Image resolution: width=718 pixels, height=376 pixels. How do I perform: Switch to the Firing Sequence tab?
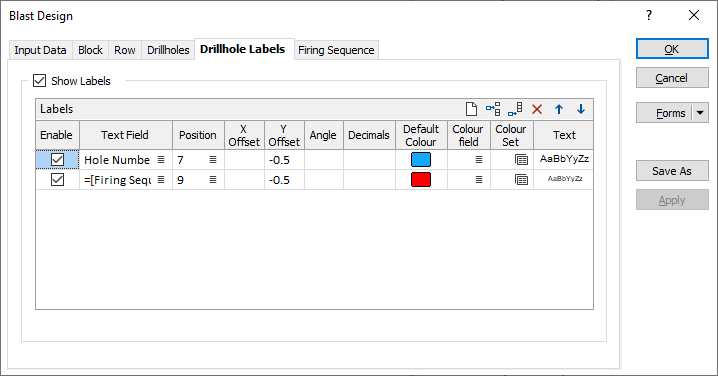[x=336, y=50]
